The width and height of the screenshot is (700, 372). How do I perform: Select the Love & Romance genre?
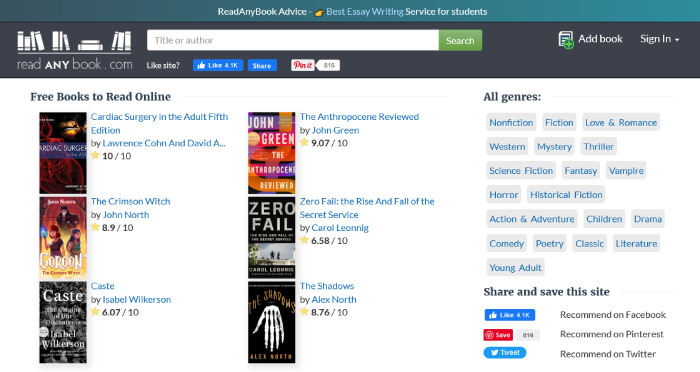tap(621, 122)
